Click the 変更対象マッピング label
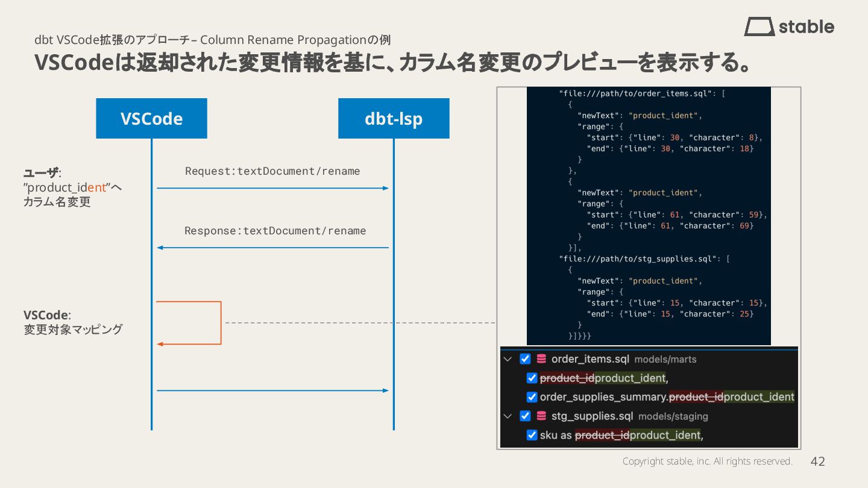The image size is (868, 488). coord(73,330)
